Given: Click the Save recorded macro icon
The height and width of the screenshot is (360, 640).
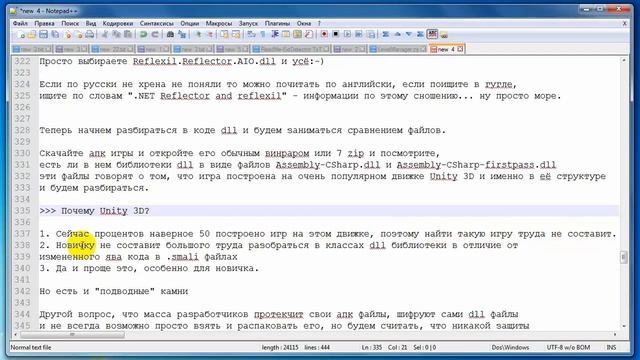Looking at the screenshot, I should coord(371,35).
